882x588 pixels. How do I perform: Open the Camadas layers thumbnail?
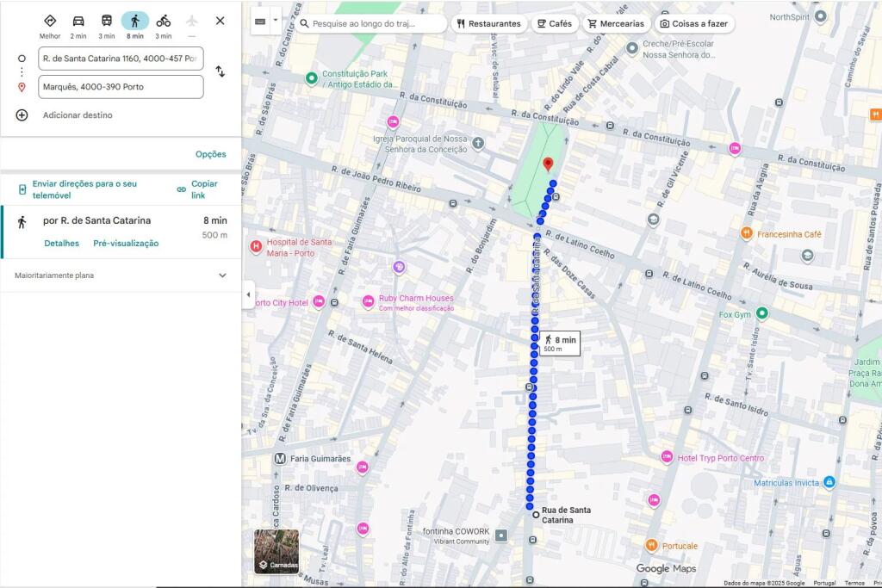276,551
